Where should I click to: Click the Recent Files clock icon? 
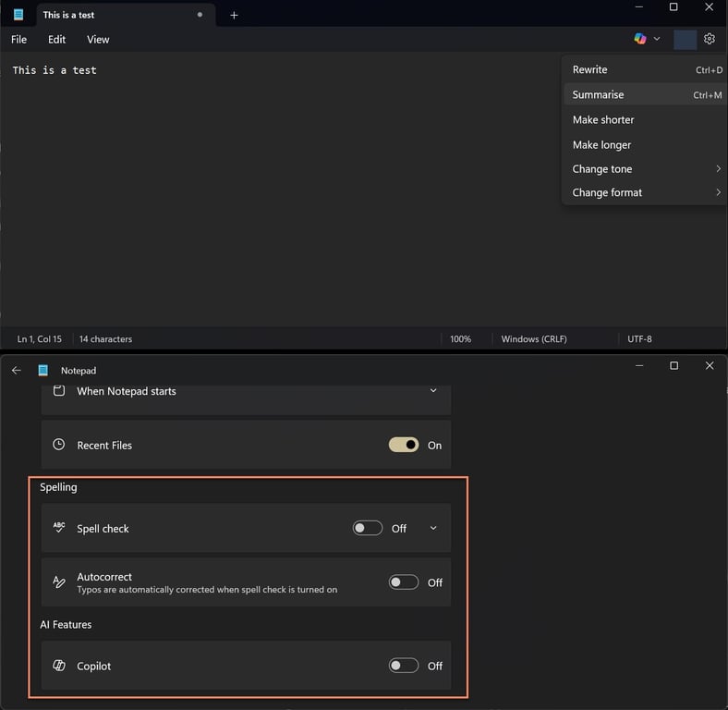point(59,445)
